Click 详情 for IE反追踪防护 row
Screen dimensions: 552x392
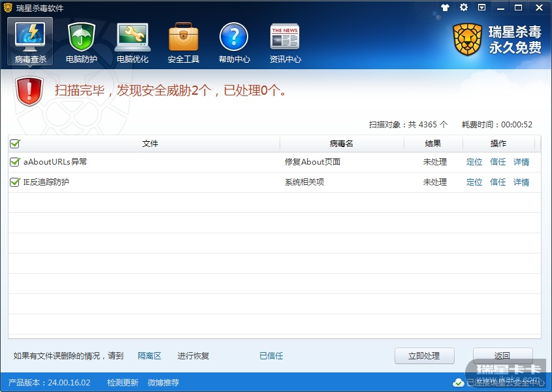pos(521,182)
